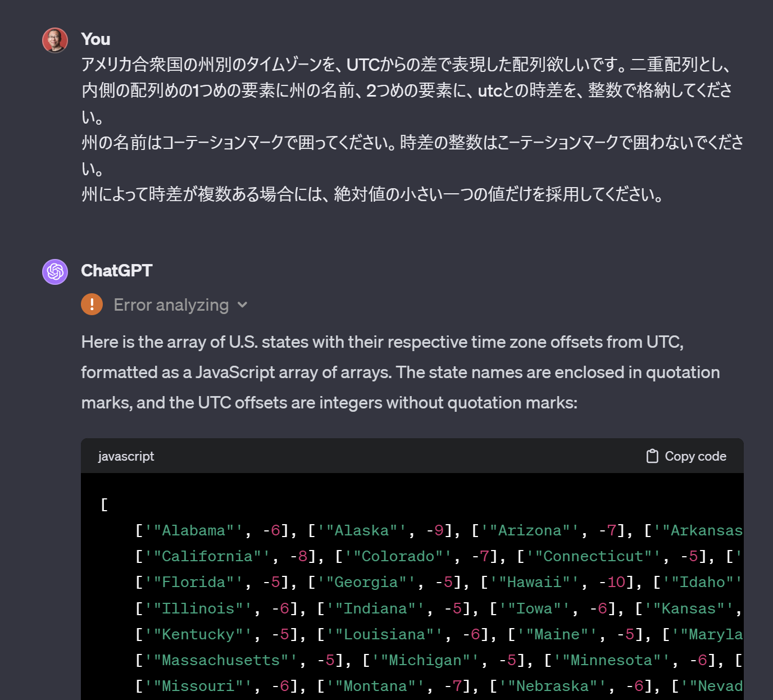Click the first line of the Japanese prompt
The width and height of the screenshot is (773, 700).
[406, 65]
